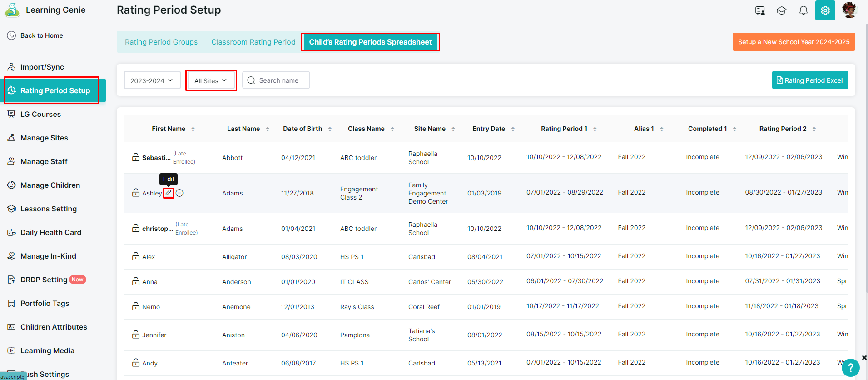Click the minus circle icon next to Ashley
The width and height of the screenshot is (868, 380).
(x=180, y=193)
